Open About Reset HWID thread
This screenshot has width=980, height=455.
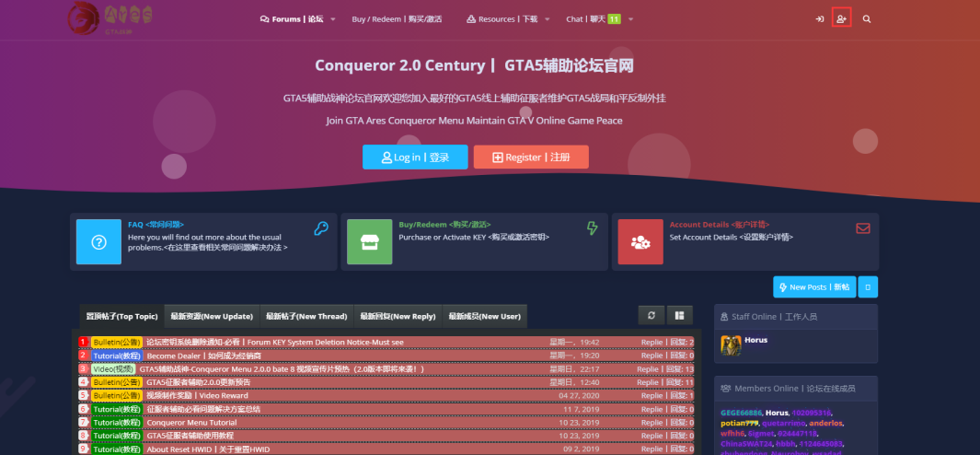point(208,449)
